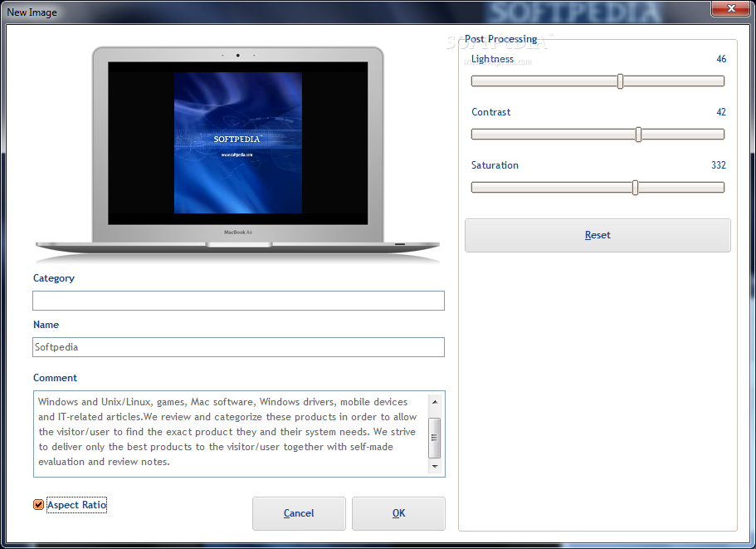
Task: Close the New Image dialog window
Action: pyautogui.click(x=730, y=8)
